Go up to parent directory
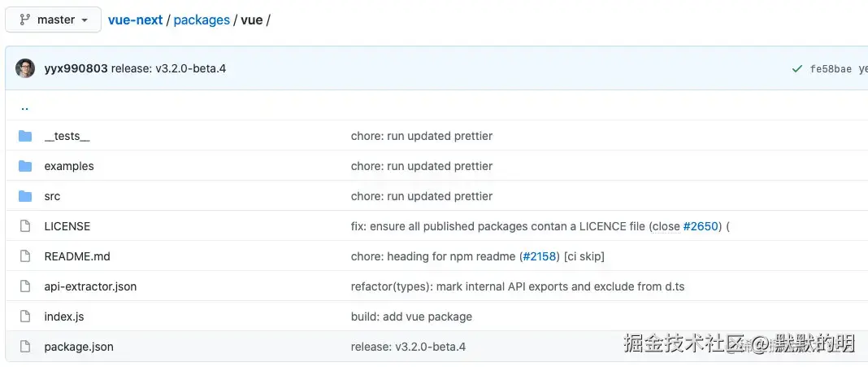This screenshot has width=868, height=367. pos(25,107)
